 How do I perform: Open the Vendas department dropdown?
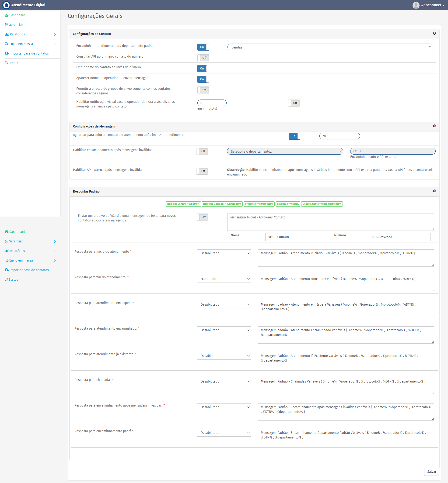[x=330, y=47]
